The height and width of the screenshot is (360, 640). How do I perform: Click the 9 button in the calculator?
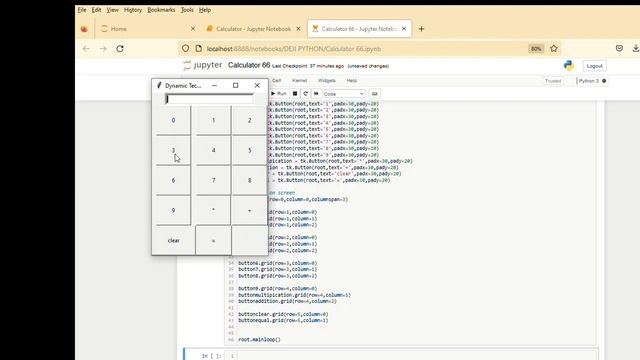pyautogui.click(x=173, y=211)
